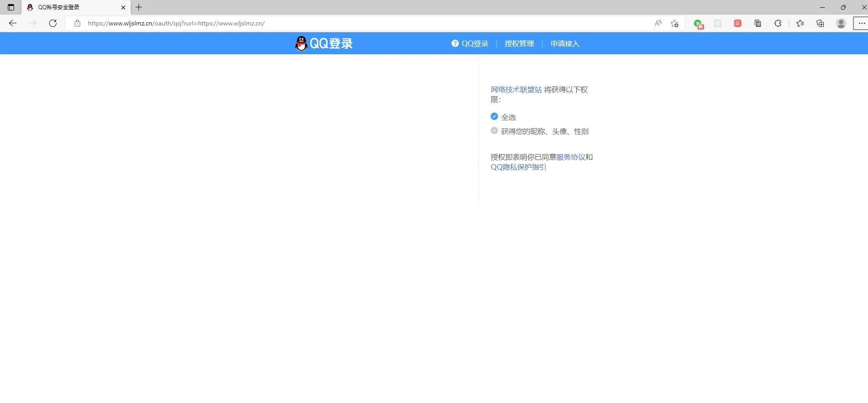Reload the current page
The width and height of the screenshot is (868, 403).
pyautogui.click(x=53, y=23)
